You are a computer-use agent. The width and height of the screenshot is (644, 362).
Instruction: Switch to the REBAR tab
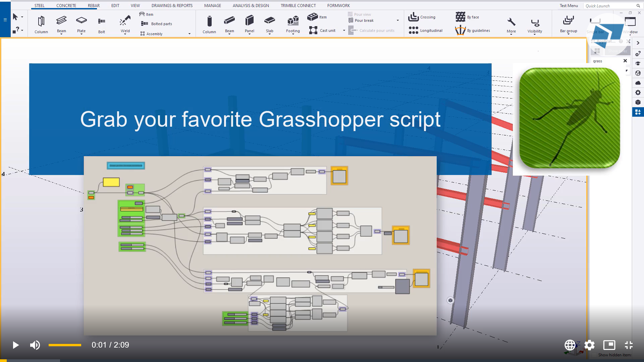pos(94,6)
